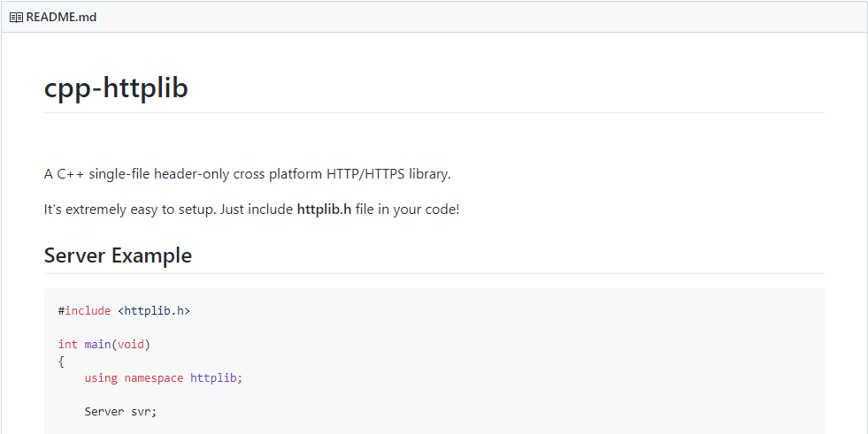Click the opening curly brace line
Image resolution: width=868 pixels, height=434 pixels.
click(61, 362)
